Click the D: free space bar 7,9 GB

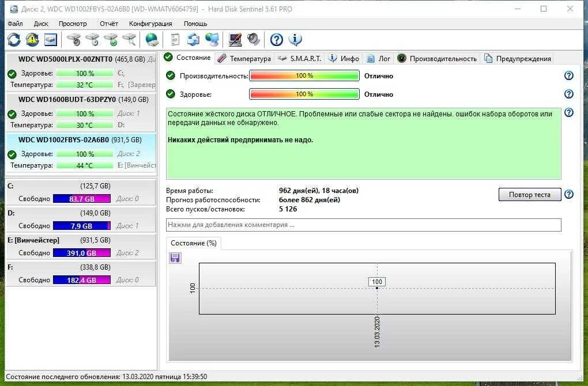tap(82, 226)
